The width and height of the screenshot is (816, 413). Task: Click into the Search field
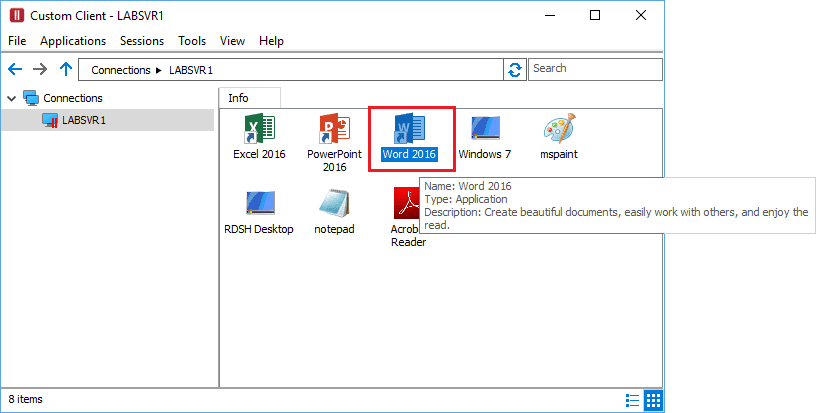coord(595,69)
